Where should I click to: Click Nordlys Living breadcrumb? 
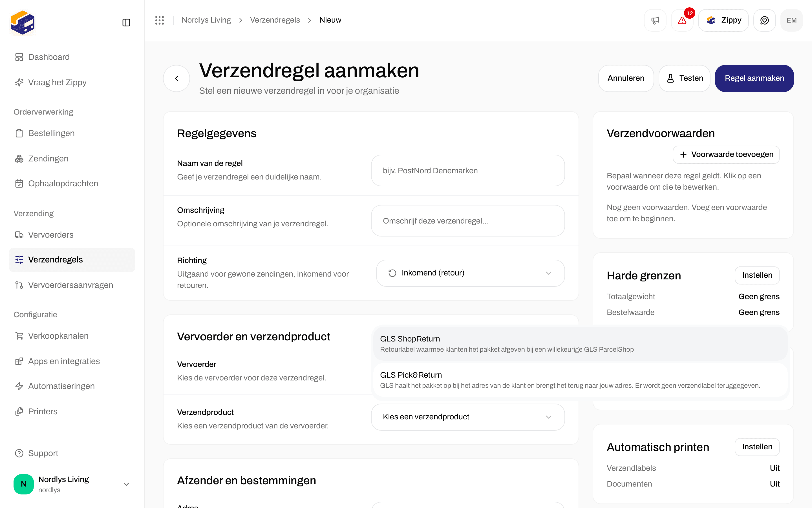tap(206, 20)
